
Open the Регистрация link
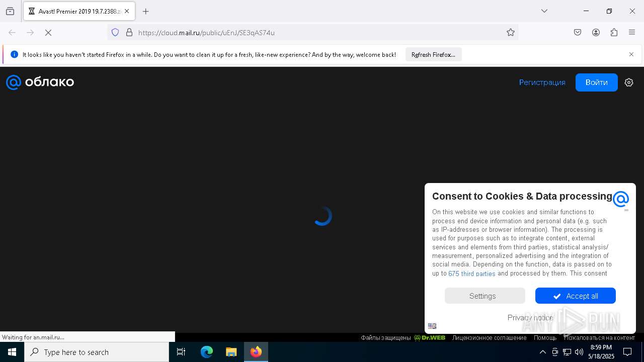(542, 82)
